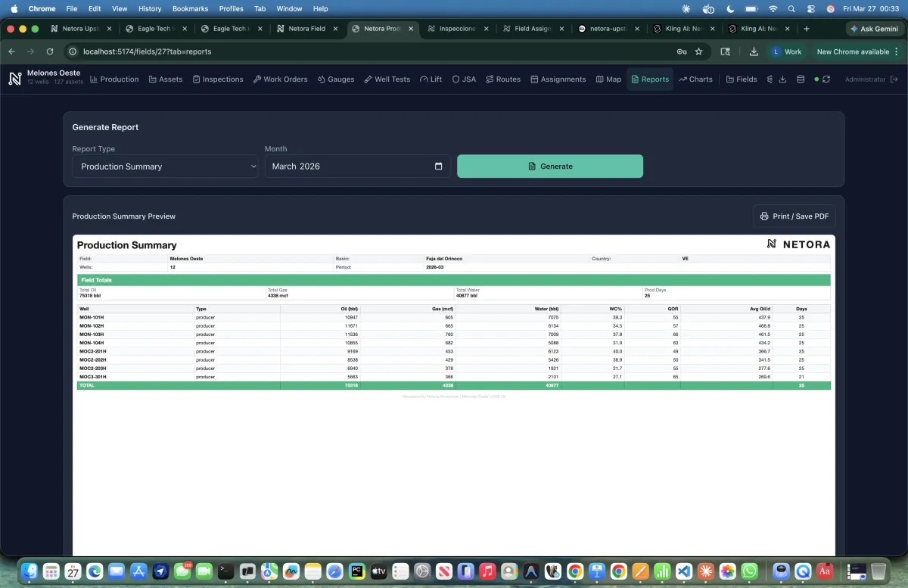Expand the Report Type dropdown
Image resolution: width=908 pixels, height=588 pixels.
(165, 166)
